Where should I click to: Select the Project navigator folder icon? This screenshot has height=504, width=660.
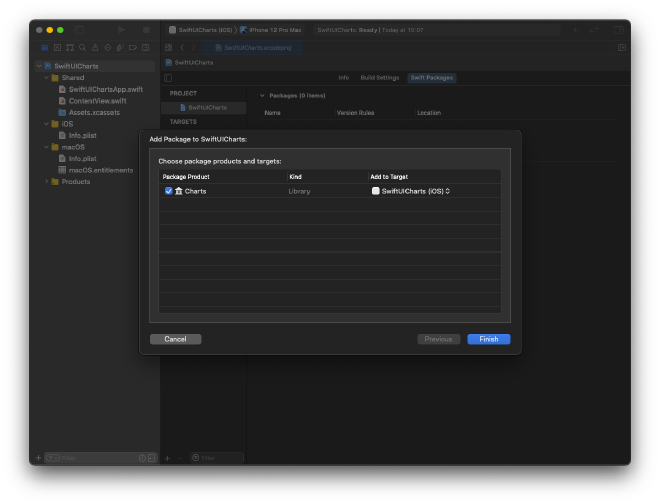(44, 47)
